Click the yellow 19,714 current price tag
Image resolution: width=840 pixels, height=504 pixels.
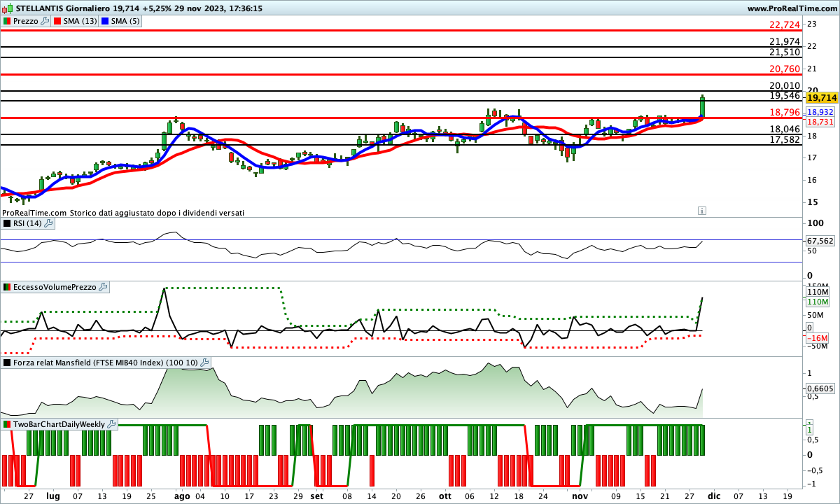[x=821, y=98]
